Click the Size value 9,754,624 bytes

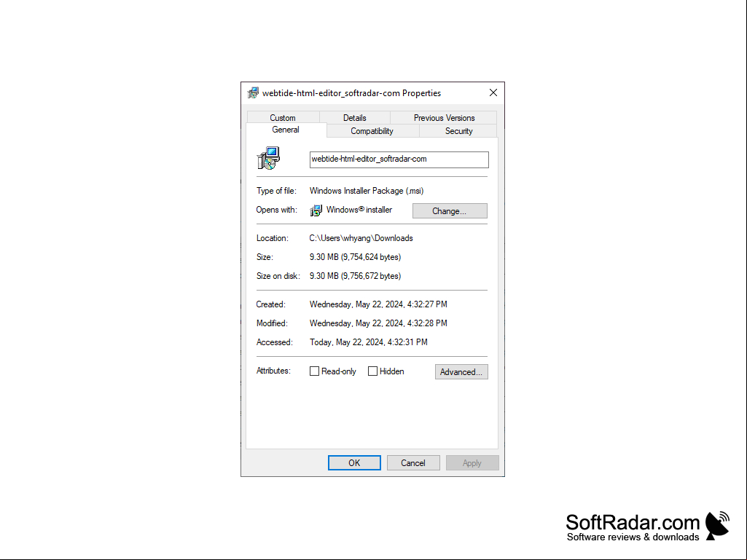pyautogui.click(x=356, y=257)
